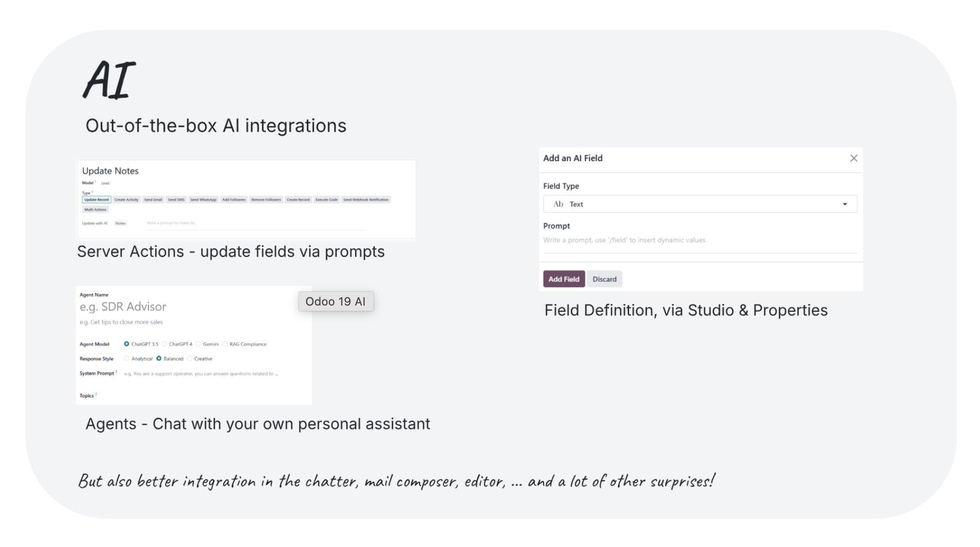Open the Field Type dropdown arrow

[x=845, y=204]
